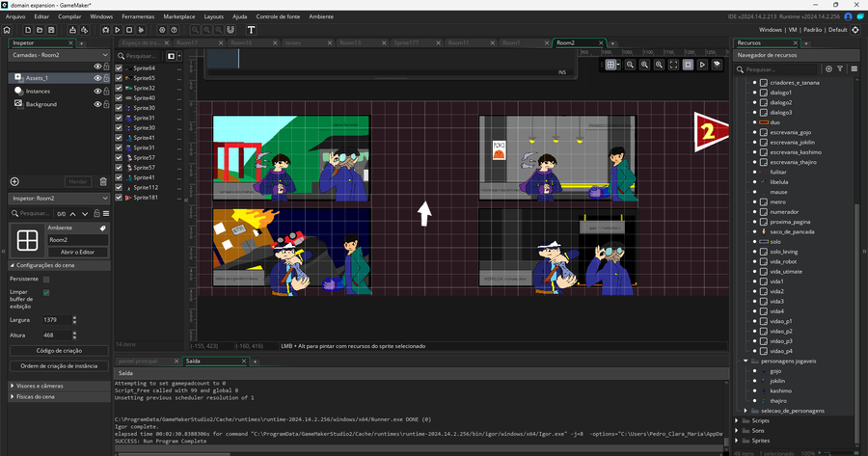Select the kashimo resource item
868x456 pixels.
coord(780,390)
